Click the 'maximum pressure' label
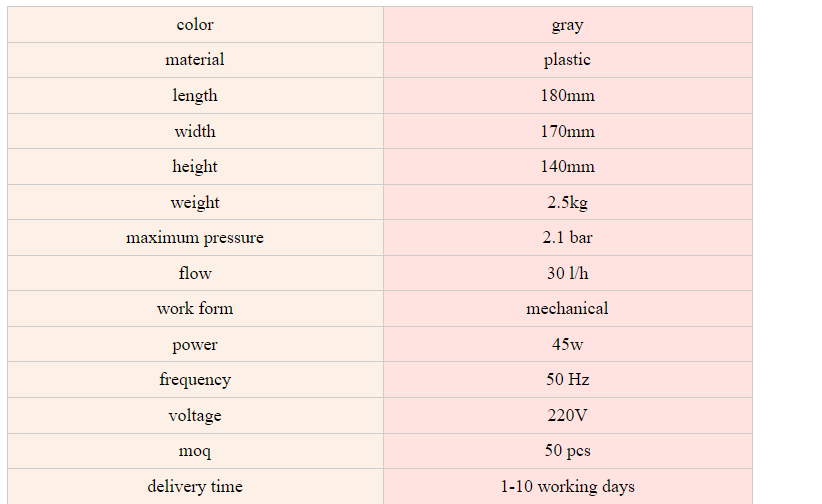Image resolution: width=822 pixels, height=504 pixels. click(x=195, y=238)
